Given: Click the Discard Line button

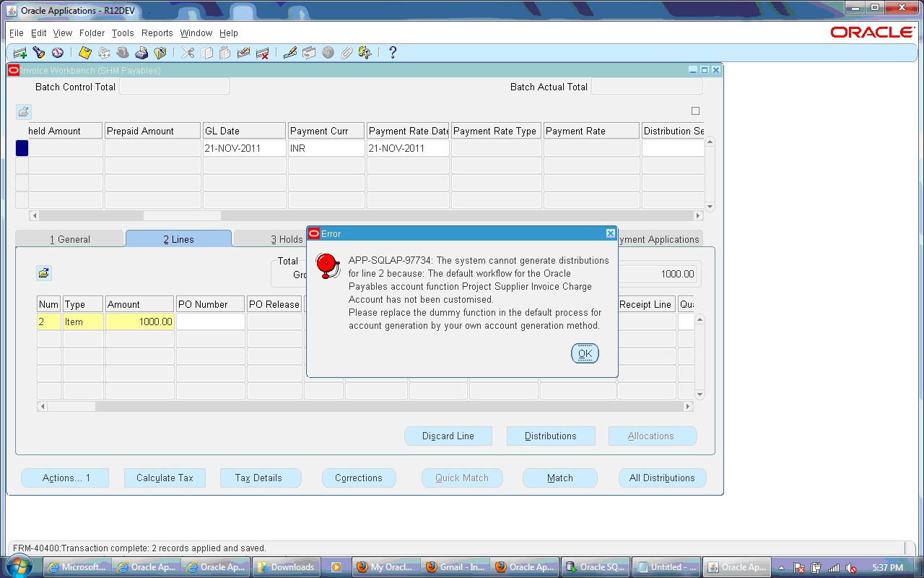Looking at the screenshot, I should point(448,436).
